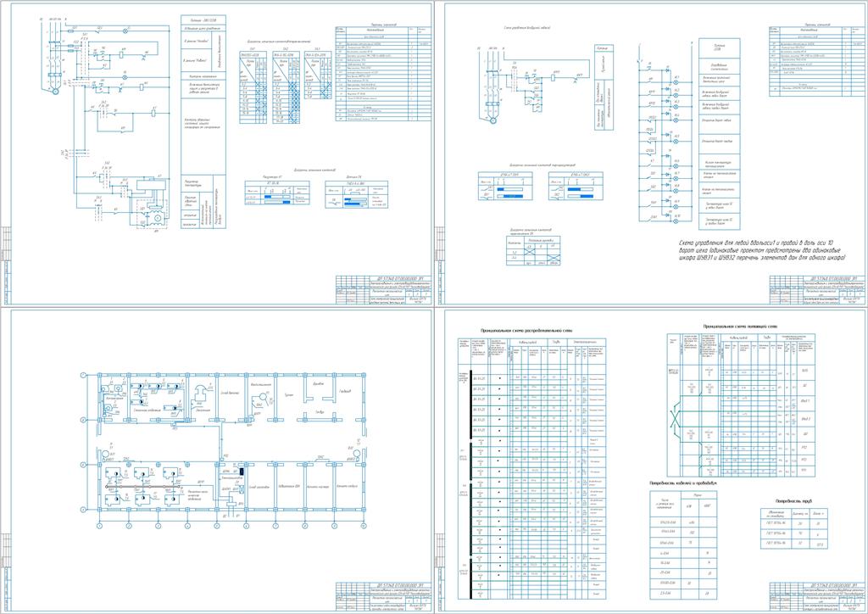Open the floor plan drawing sheet
This screenshot has height=614, width=868.
[x=216, y=460]
